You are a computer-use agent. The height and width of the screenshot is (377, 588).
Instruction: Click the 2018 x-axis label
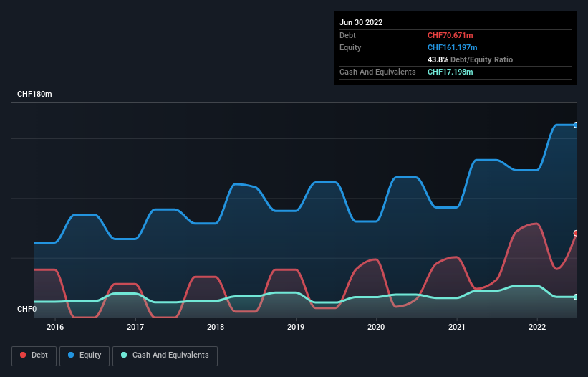[x=216, y=327]
